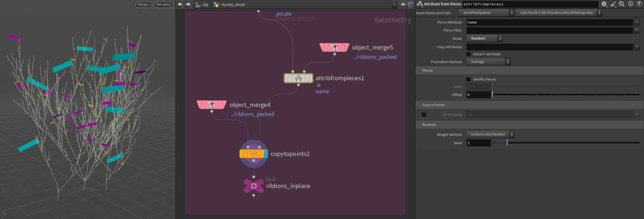Viewport: 644px width, 219px height.
Task: Click the Offset value field
Action: (x=479, y=95)
